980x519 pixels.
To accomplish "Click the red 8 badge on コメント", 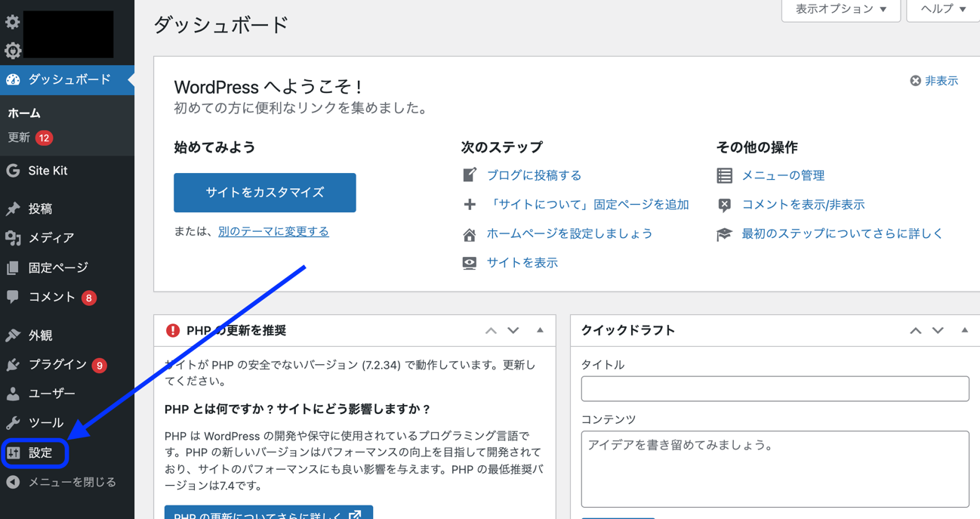I will coord(89,298).
